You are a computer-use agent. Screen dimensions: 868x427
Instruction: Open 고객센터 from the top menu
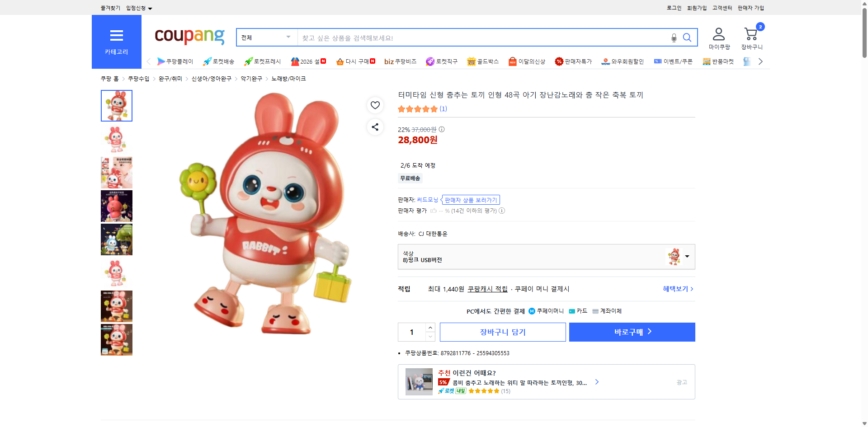pos(722,8)
